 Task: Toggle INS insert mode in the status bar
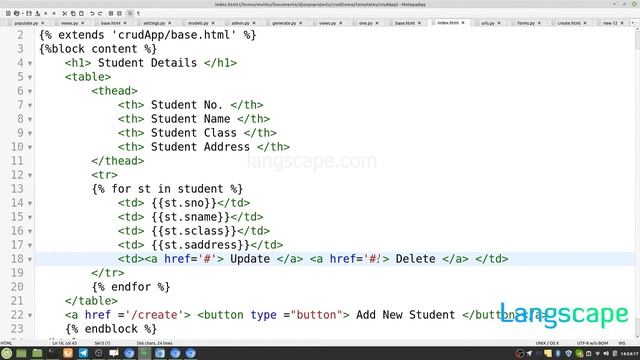622,343
